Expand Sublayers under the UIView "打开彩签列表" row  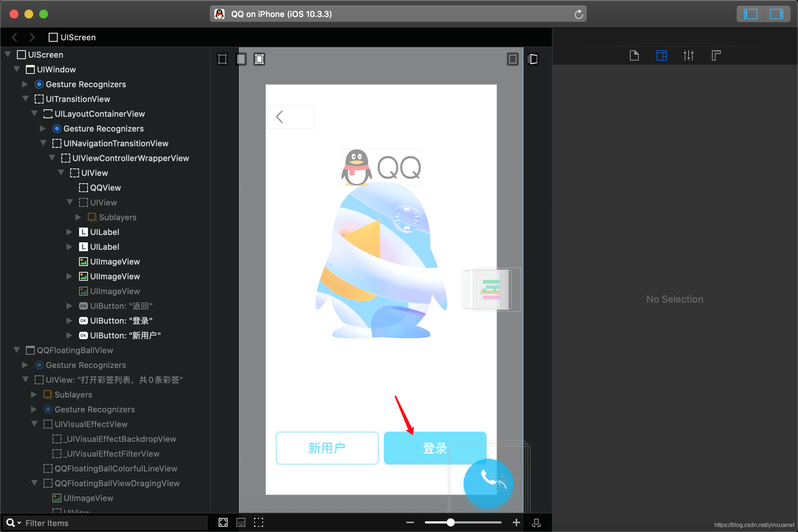34,395
